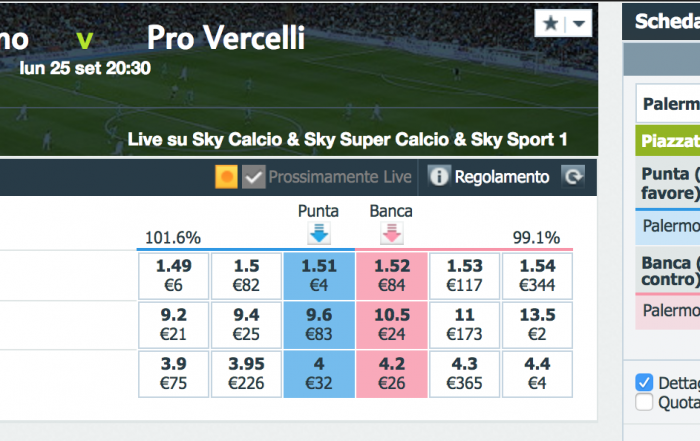The image size is (700, 441).
Task: Select lay odds 1.52 at €84
Action: click(392, 276)
